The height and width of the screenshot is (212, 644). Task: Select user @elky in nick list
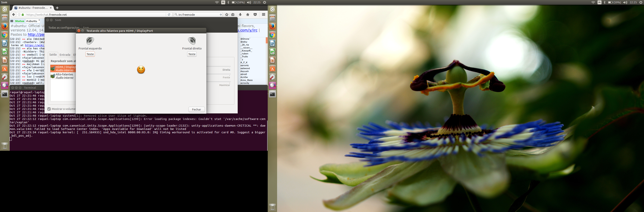[244, 42]
